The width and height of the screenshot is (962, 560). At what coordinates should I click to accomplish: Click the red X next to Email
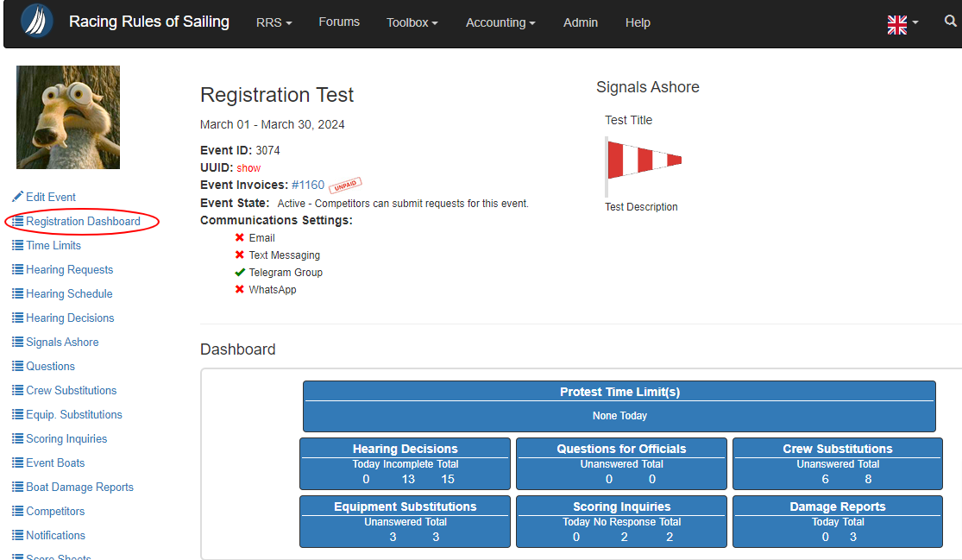240,237
